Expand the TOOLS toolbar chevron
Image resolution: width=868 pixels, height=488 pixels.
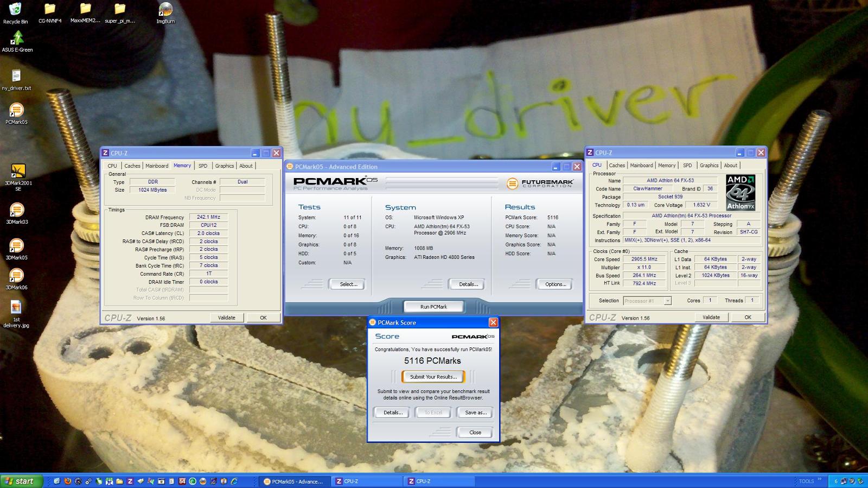819,479
